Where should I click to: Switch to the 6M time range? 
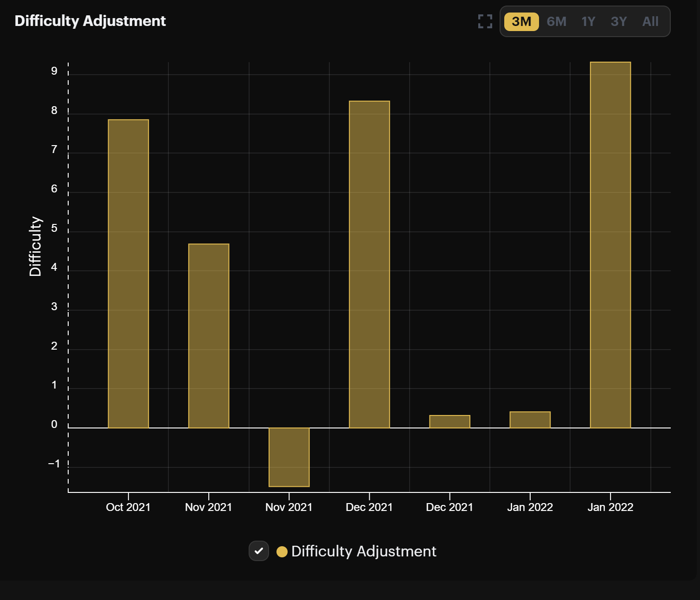tap(556, 22)
